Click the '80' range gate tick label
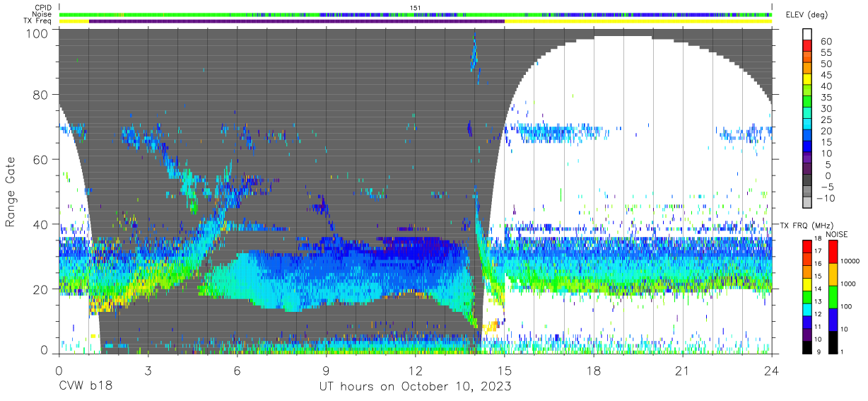 [x=40, y=95]
